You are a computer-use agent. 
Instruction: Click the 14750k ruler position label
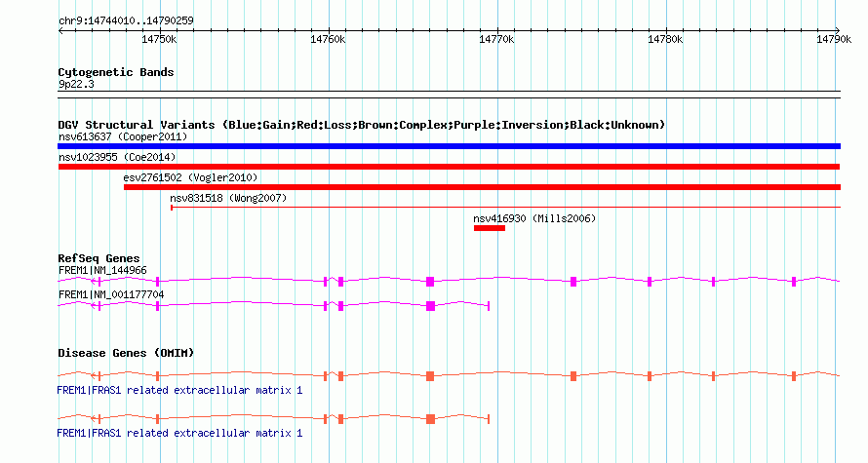pos(159,40)
